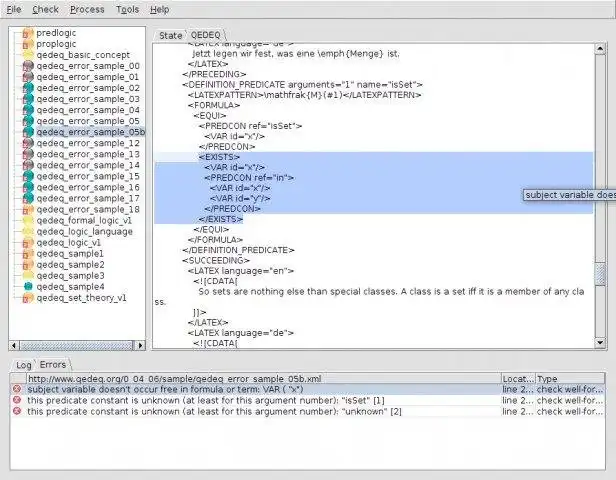Select qedeq_error_sample_05b in the module tree
The width and height of the screenshot is (616, 480).
click(x=90, y=132)
